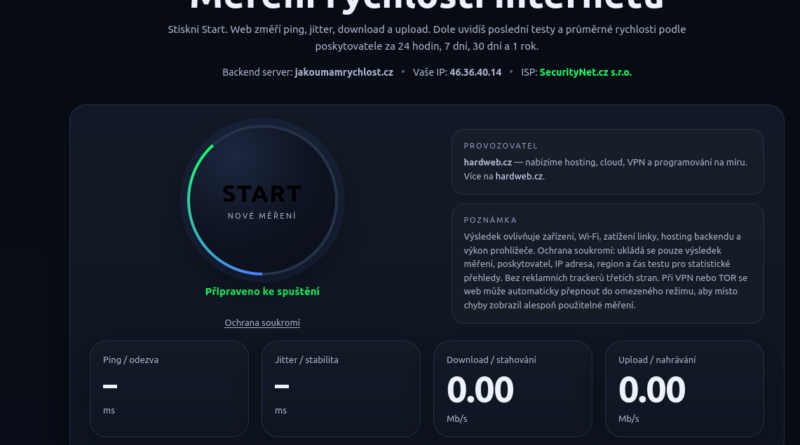This screenshot has width=800, height=445.
Task: Click the Ping / odezva card label
Action: 131,359
